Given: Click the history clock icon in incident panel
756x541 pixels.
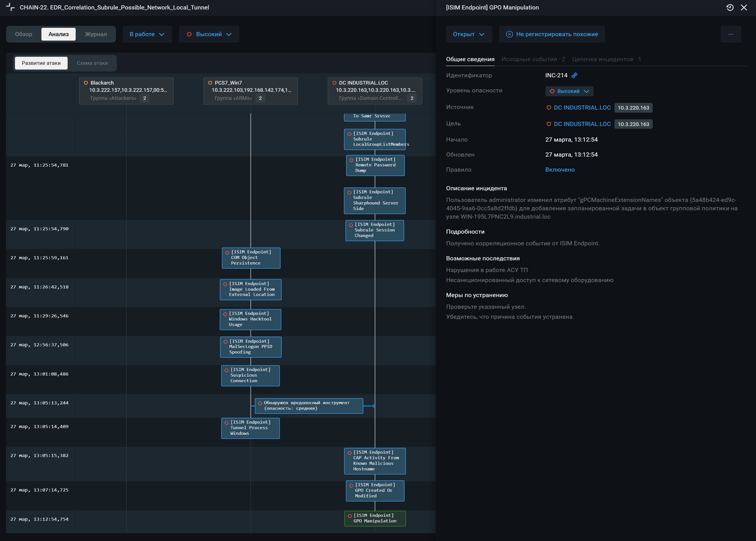Looking at the screenshot, I should [730, 7].
